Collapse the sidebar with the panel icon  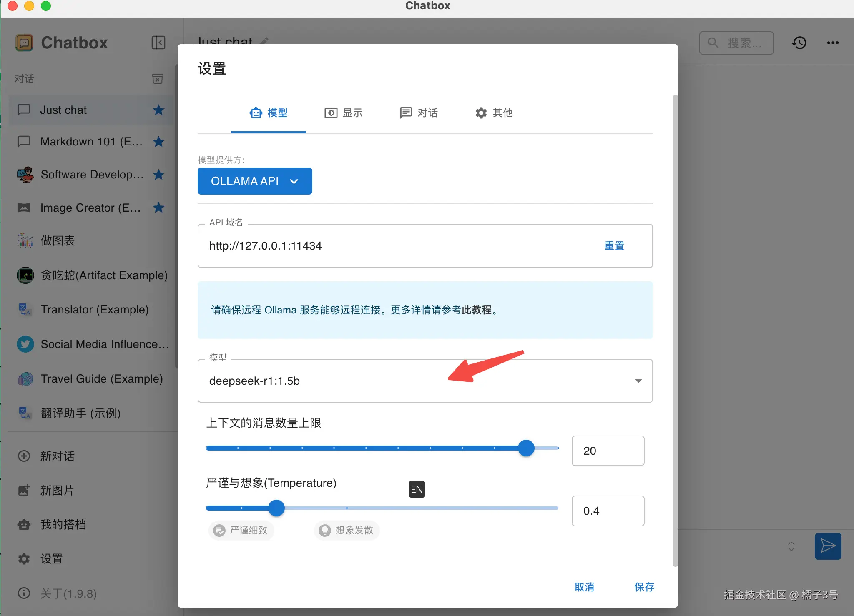tap(158, 43)
